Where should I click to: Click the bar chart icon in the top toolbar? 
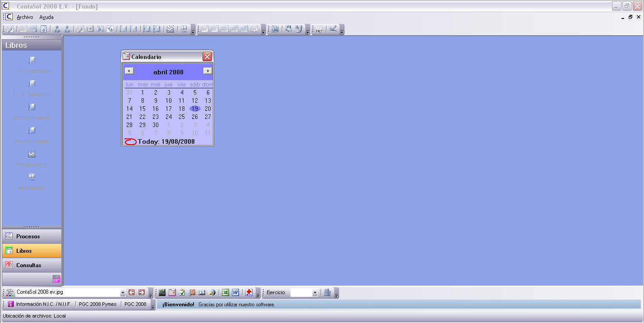275,29
